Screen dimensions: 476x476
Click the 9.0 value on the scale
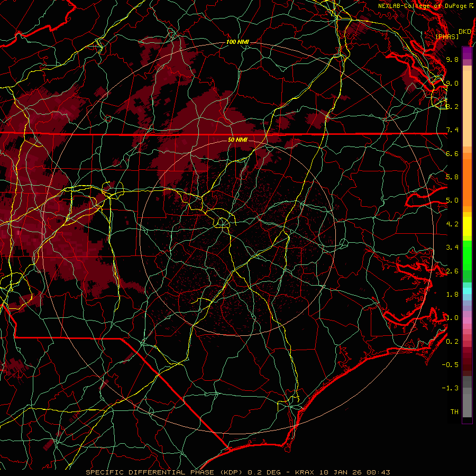pos(452,83)
